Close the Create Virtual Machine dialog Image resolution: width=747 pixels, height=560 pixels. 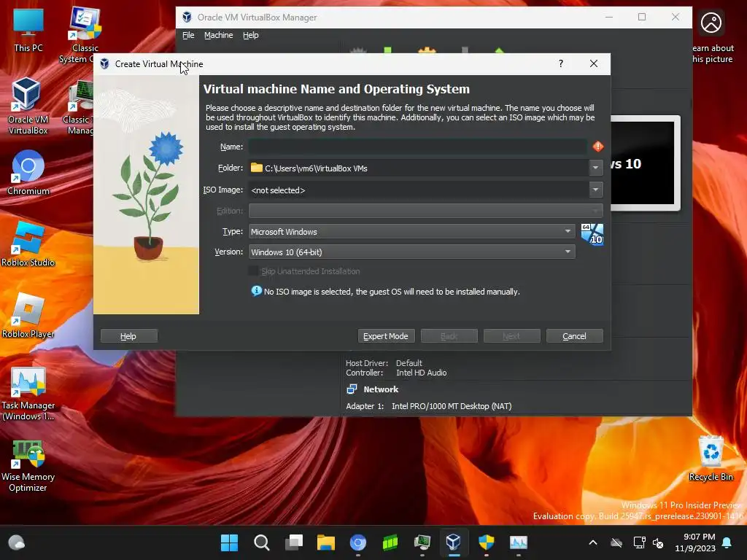pos(593,64)
